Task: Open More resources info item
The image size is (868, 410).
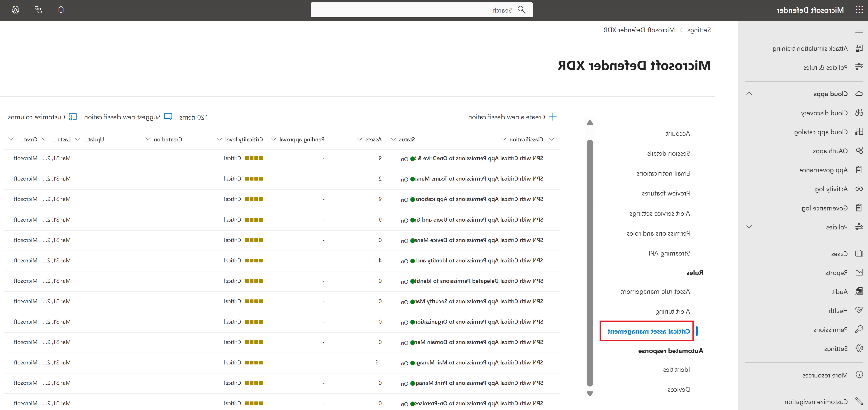Action: [x=825, y=375]
